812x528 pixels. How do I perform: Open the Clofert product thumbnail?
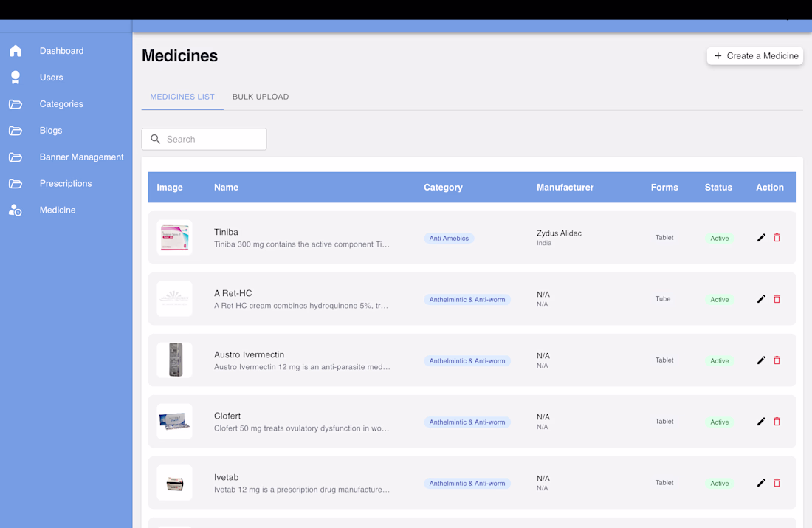pos(174,421)
